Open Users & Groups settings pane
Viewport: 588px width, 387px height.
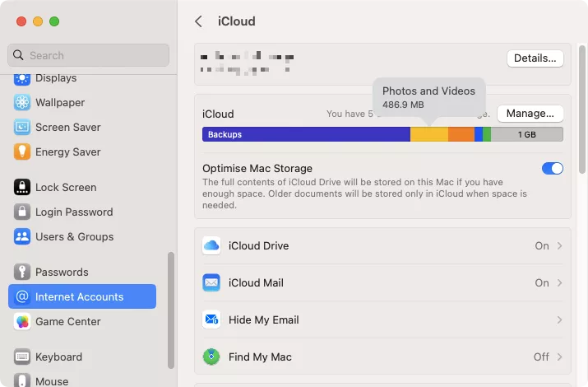[x=74, y=236]
